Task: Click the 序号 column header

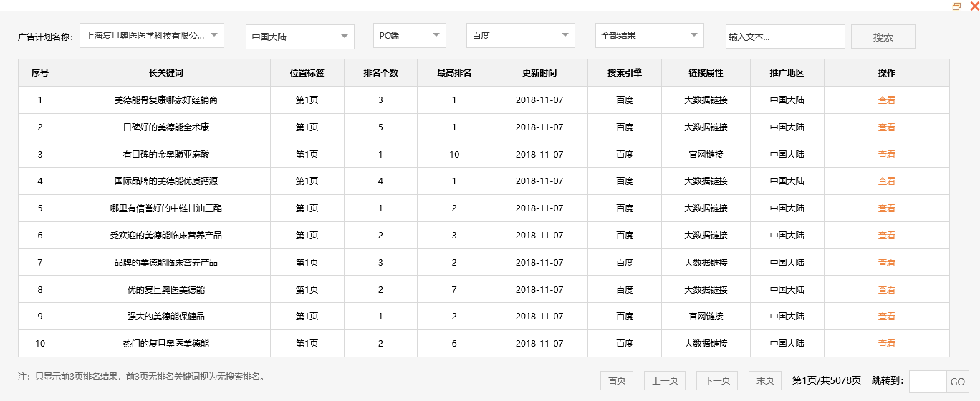Action: pyautogui.click(x=40, y=73)
